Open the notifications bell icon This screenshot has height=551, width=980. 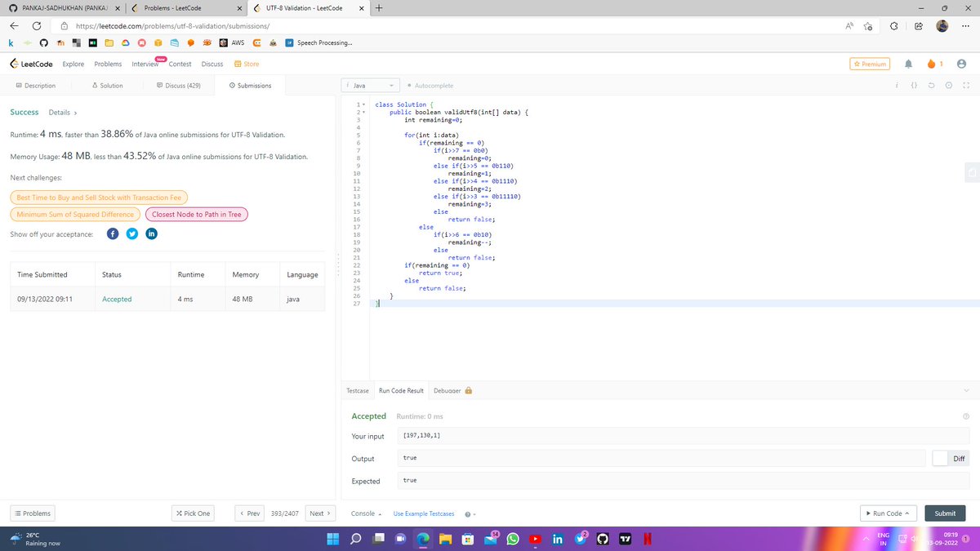click(x=909, y=64)
